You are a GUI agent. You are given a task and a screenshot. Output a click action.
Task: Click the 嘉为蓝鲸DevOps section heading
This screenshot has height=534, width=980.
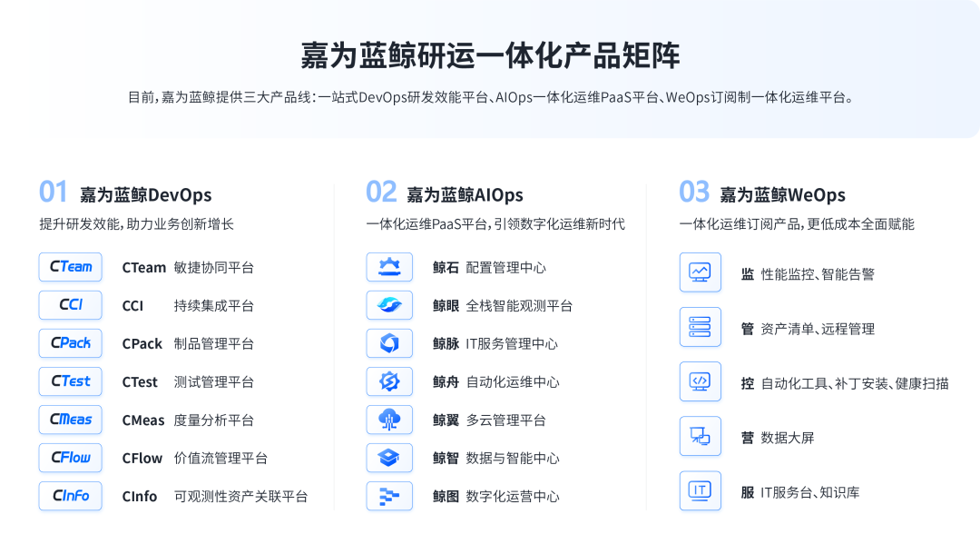145,195
